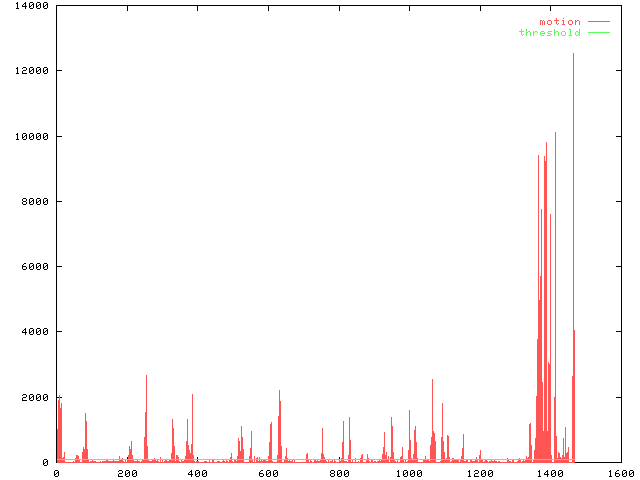Click the 1400 x-axis tick label

[x=549, y=474]
